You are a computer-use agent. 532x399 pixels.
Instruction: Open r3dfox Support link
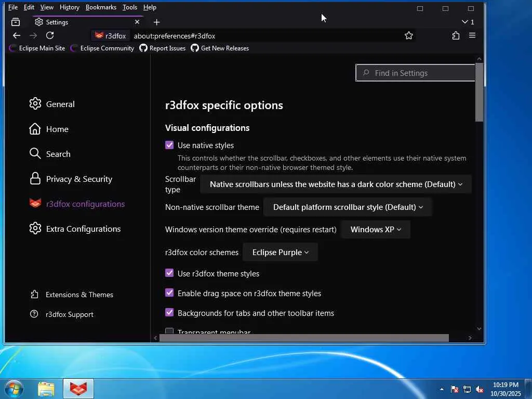tap(62, 314)
